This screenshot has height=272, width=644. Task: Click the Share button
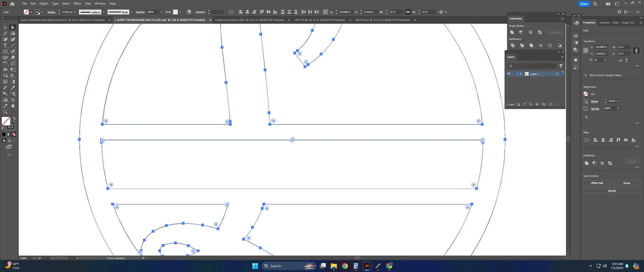584,4
